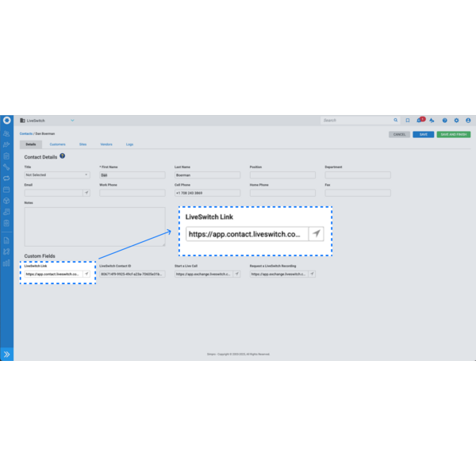Open the help question mark in top bar
This screenshot has width=476, height=476.
pyautogui.click(x=445, y=121)
